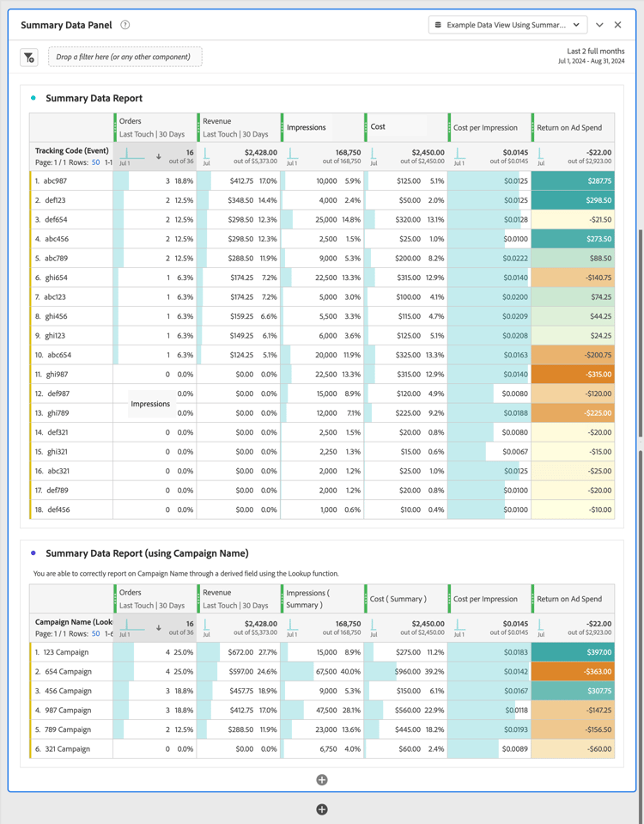Click the plus button below the campaign table

click(x=322, y=779)
